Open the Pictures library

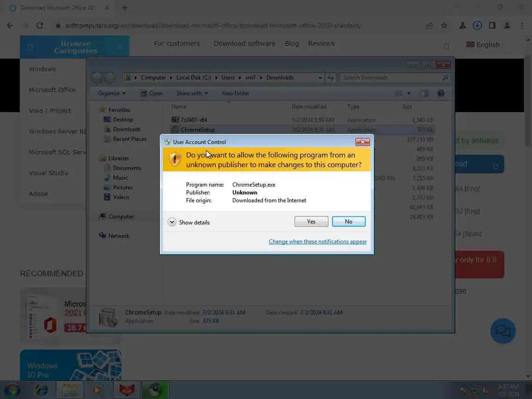point(122,187)
